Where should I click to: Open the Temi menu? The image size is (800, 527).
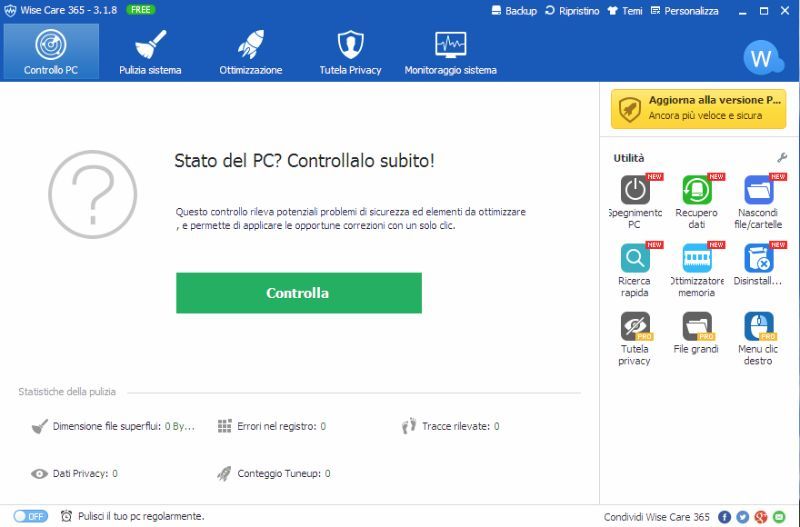tap(625, 11)
